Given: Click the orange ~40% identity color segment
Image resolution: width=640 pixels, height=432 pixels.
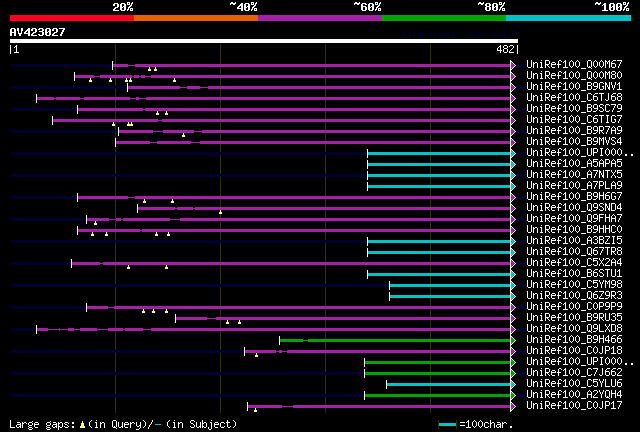Looking at the screenshot, I should [196, 18].
